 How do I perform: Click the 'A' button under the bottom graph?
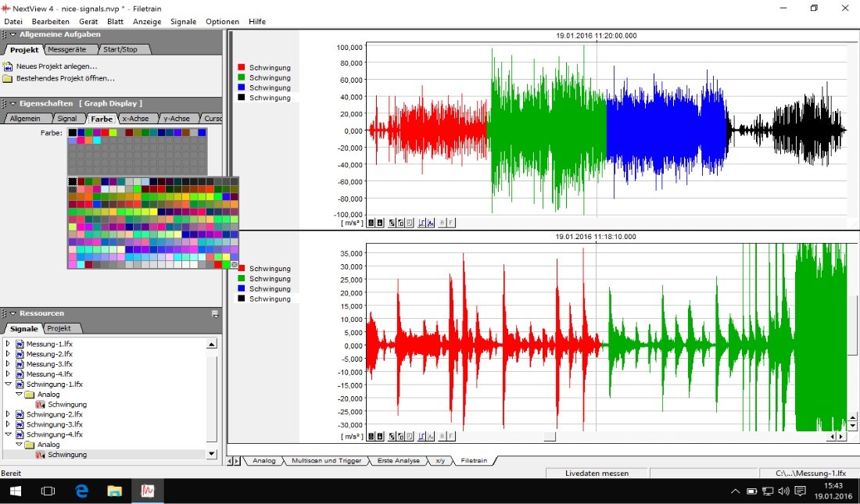tap(442, 436)
